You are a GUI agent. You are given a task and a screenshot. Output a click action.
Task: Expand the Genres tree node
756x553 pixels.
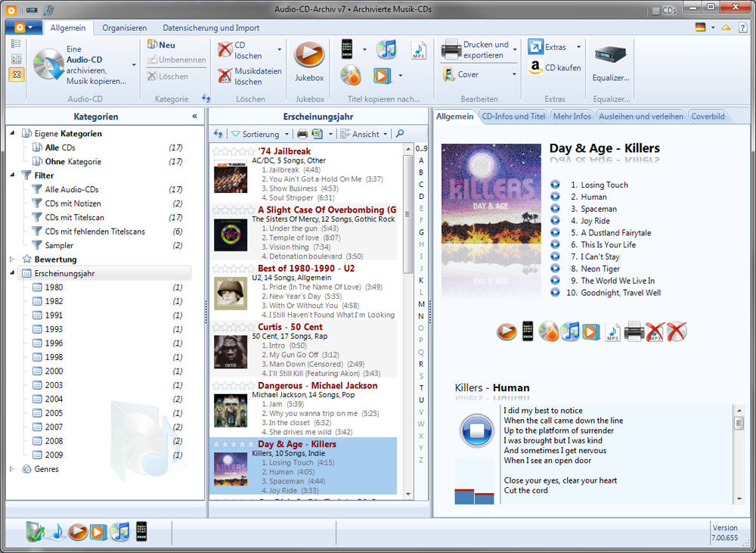tap(12, 469)
